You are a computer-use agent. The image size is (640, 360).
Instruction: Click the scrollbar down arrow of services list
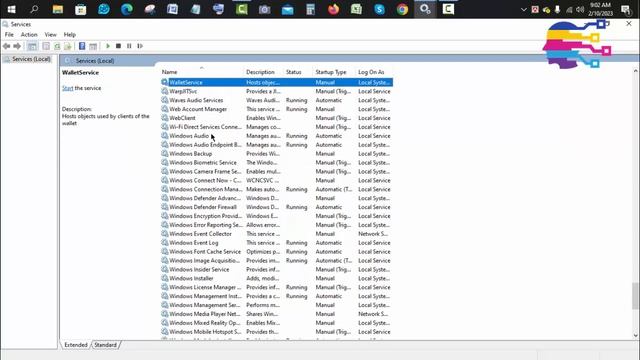click(x=635, y=335)
